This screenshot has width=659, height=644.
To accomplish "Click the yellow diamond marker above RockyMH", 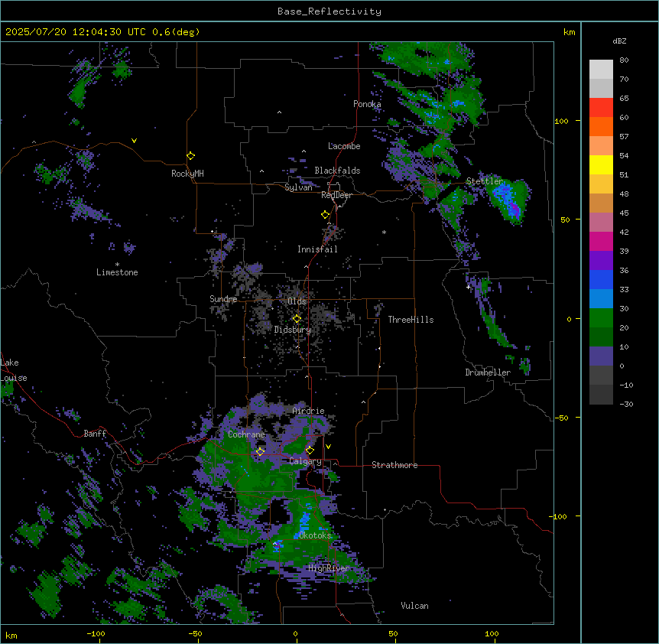I will [x=191, y=156].
